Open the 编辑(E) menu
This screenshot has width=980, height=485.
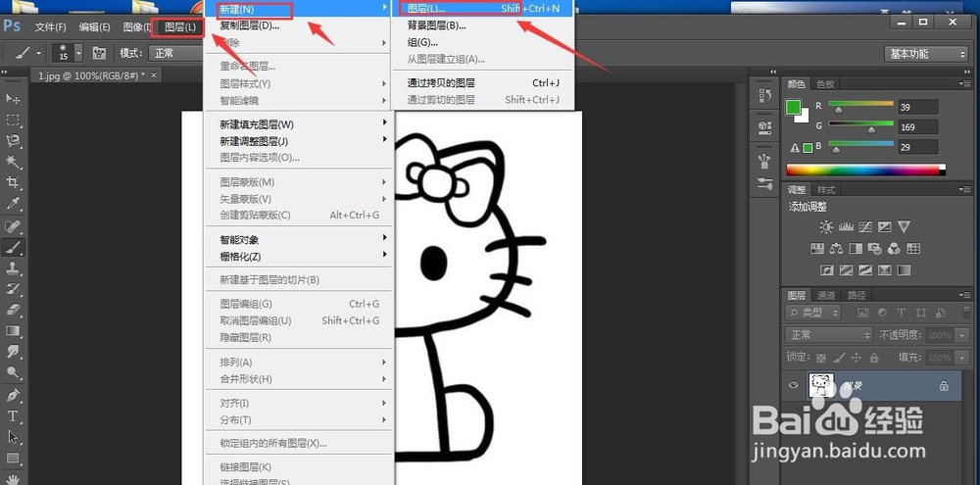[94, 26]
